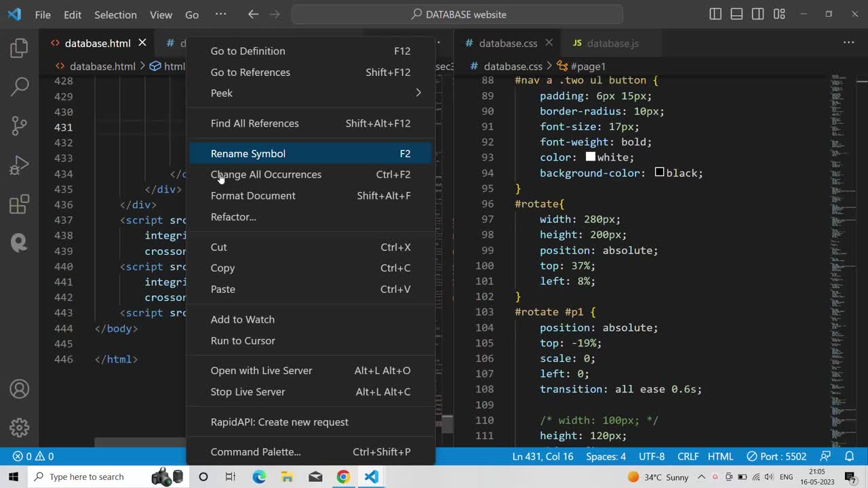
Task: Toggle the secondary side bar layout icon
Action: pos(758,14)
